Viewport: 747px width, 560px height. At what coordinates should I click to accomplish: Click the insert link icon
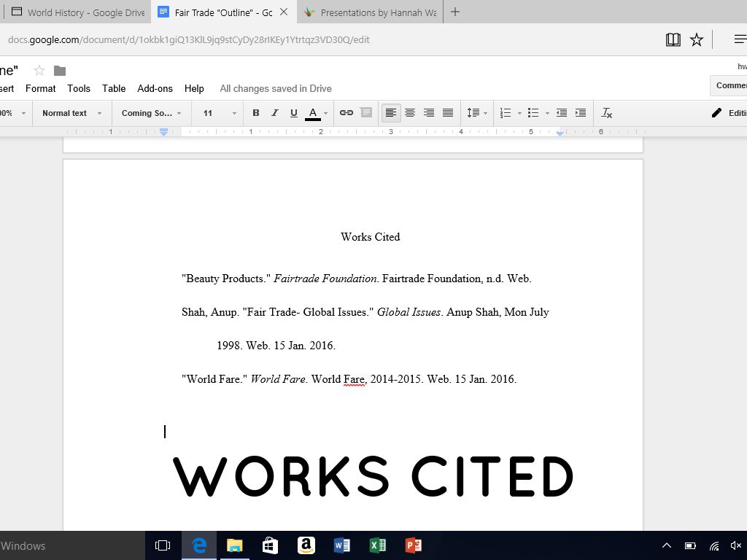pos(347,113)
